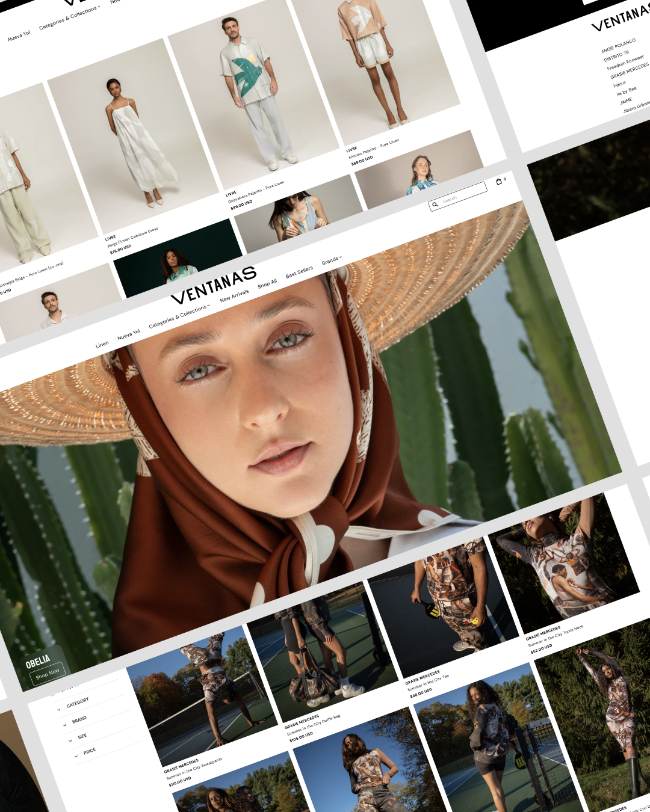Open the Shop All menu item

click(x=267, y=284)
